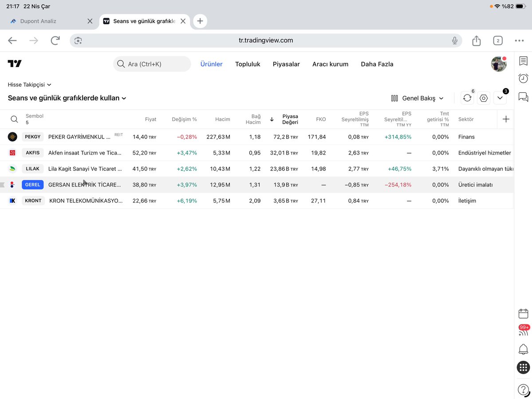Open the Ürünler menu
This screenshot has width=532, height=399.
pos(211,64)
